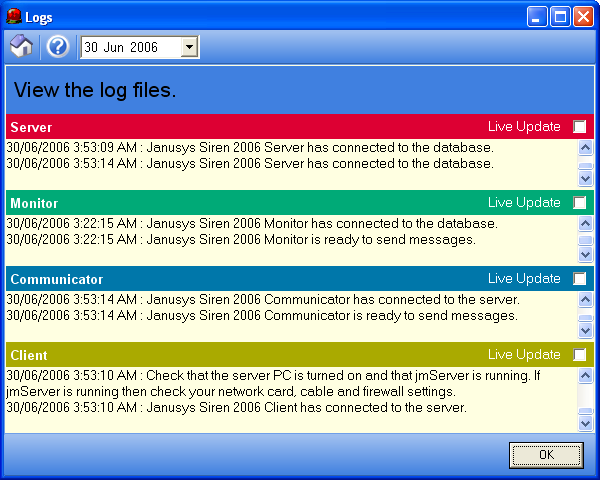Click Monitor log scroll up arrow
This screenshot has width=600, height=480.
[x=585, y=224]
